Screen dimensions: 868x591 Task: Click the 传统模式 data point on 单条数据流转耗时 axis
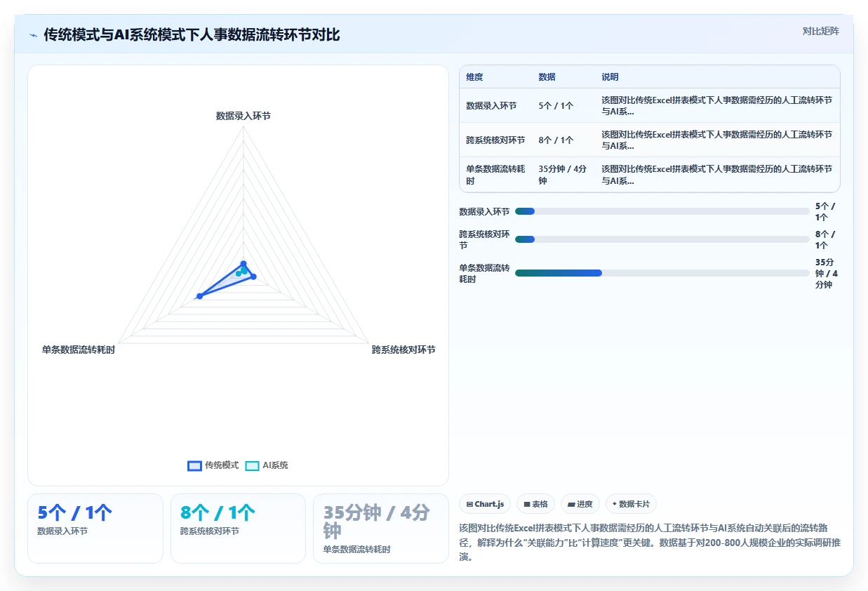click(199, 296)
